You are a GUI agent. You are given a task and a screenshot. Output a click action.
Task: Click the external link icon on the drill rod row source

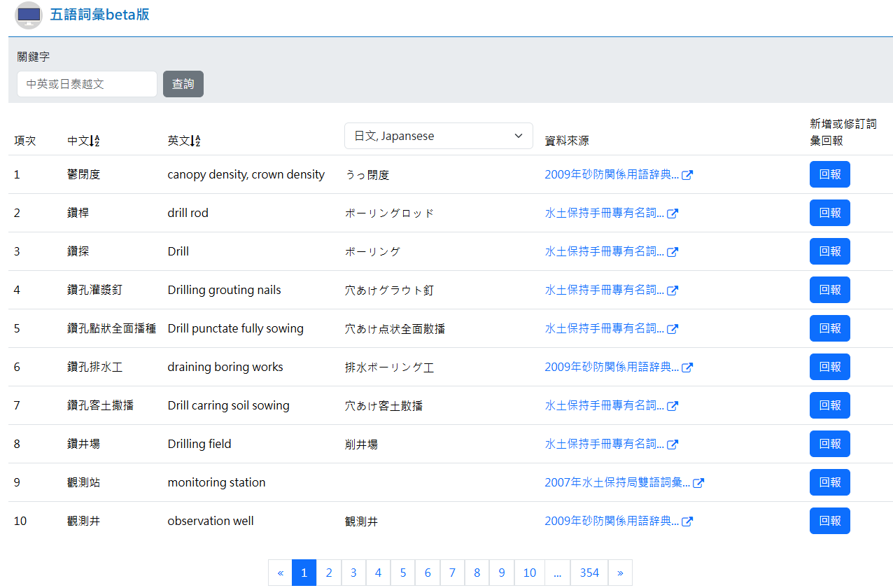[673, 213]
